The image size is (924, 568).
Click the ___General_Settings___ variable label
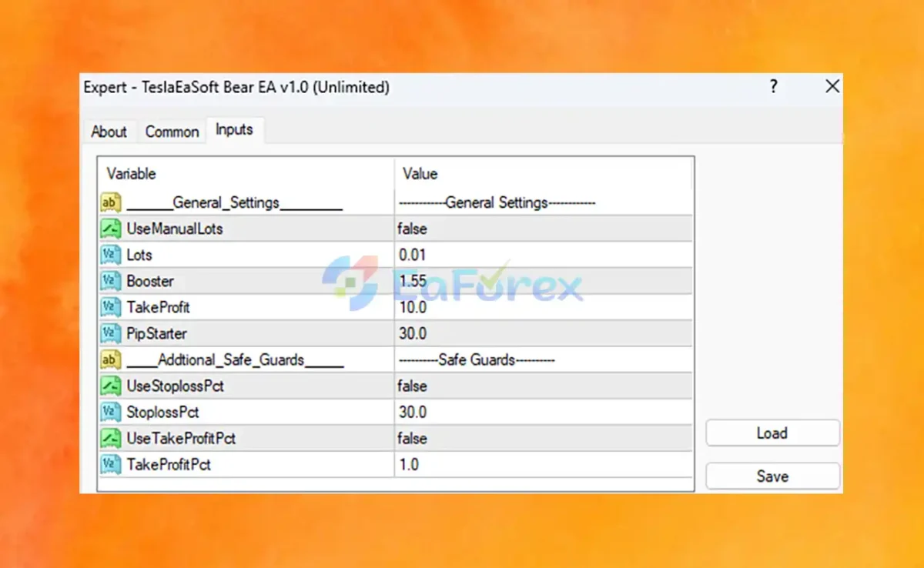pos(234,202)
